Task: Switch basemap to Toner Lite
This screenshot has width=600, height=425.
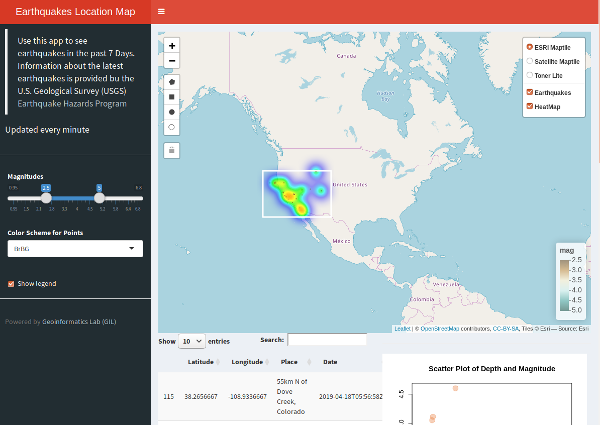Action: (529, 75)
